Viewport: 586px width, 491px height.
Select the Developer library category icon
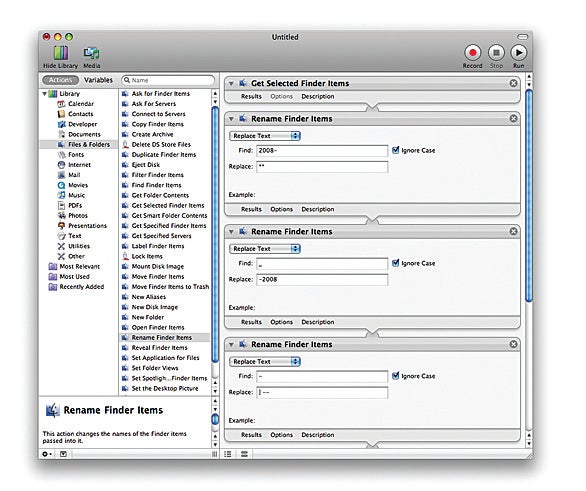pyautogui.click(x=61, y=124)
